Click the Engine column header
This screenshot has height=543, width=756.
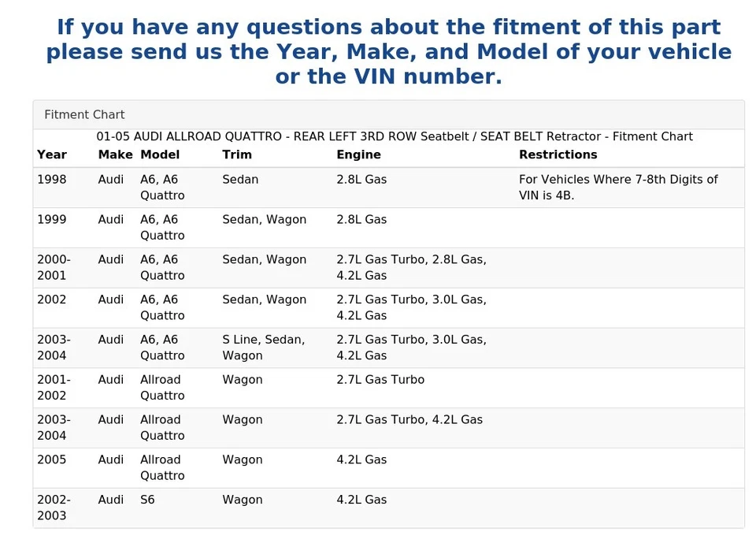(359, 154)
